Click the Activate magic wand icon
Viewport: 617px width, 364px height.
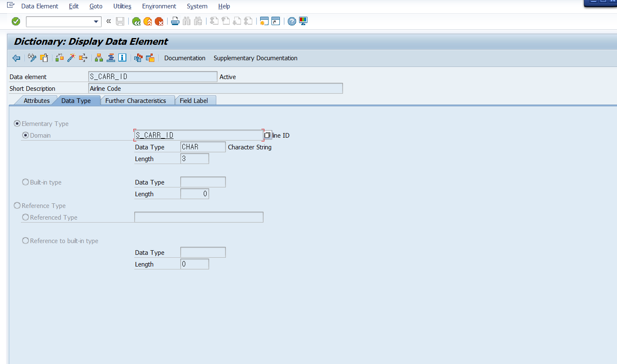coord(72,58)
